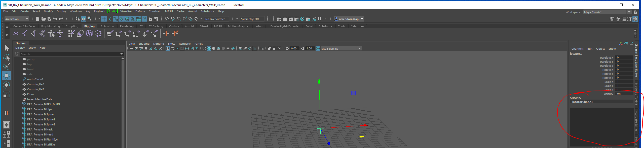Open the nmendoza account dropdown
The width and height of the screenshot is (644, 148).
click(349, 19)
